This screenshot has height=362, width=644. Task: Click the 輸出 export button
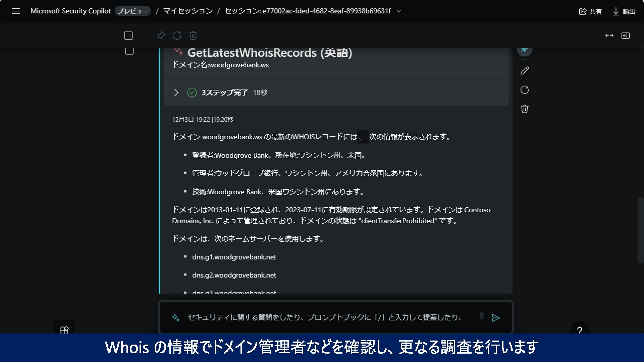coord(624,12)
